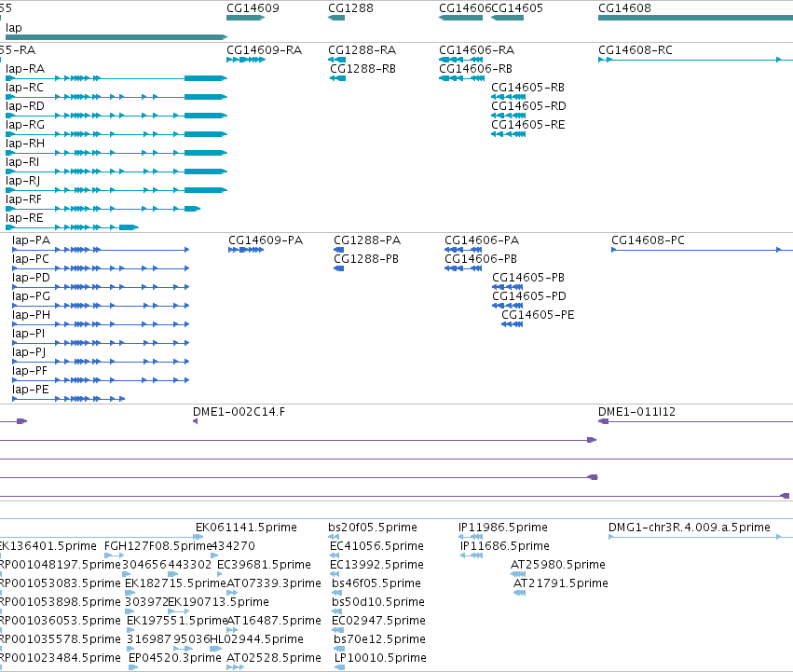Select the RP001023484.5prime EST label
This screenshot has width=793, height=672.
(x=61, y=658)
